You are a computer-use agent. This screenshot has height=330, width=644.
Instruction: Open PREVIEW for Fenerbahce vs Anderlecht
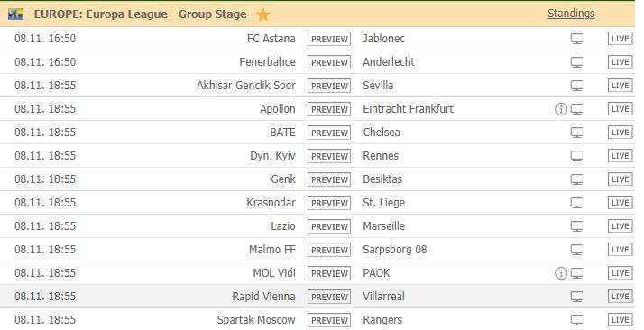click(x=329, y=62)
